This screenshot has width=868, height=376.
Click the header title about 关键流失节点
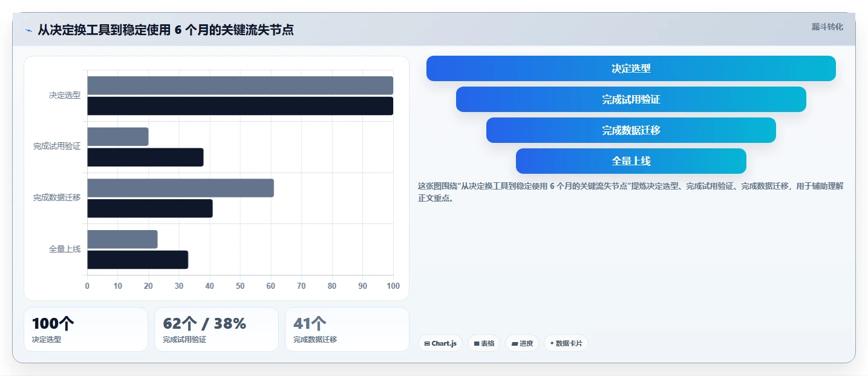click(x=166, y=30)
